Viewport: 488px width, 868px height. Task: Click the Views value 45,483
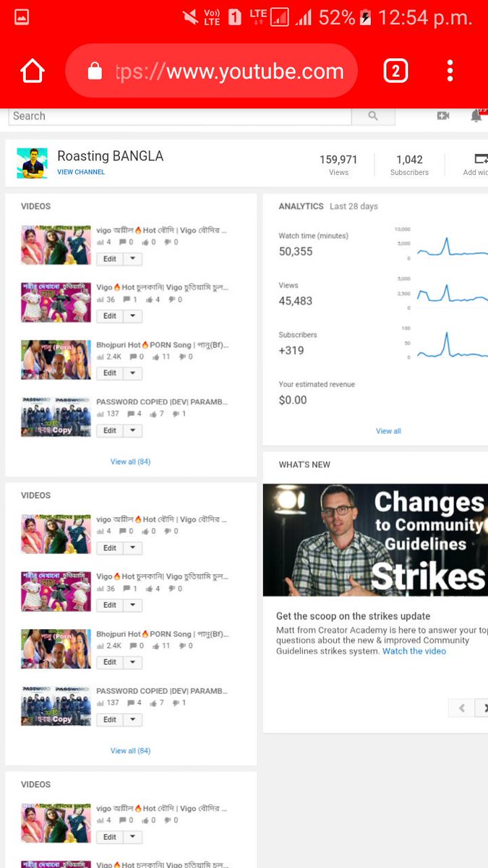point(296,301)
